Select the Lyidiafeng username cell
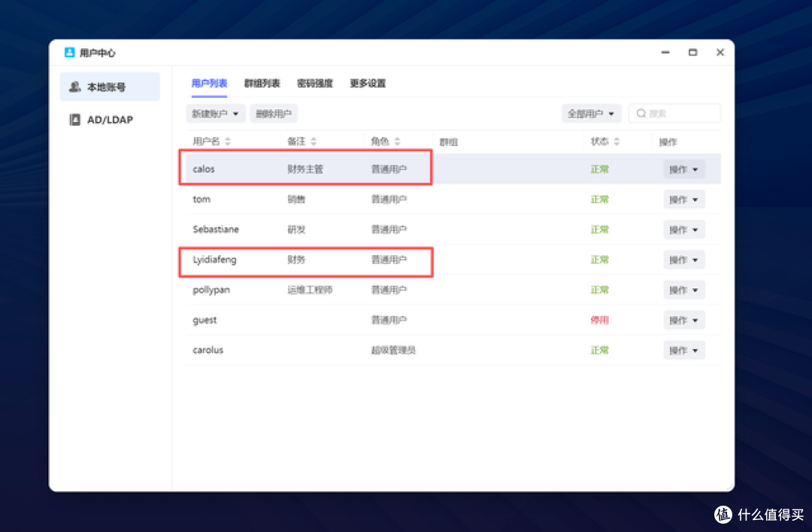 coord(214,260)
